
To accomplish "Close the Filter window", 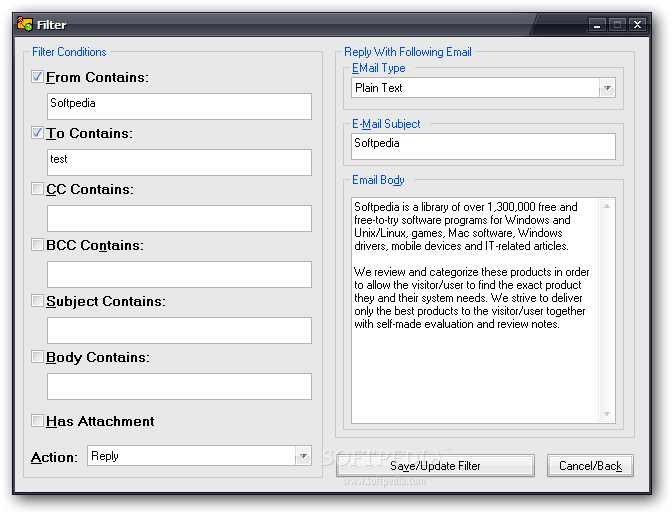I will (638, 25).
